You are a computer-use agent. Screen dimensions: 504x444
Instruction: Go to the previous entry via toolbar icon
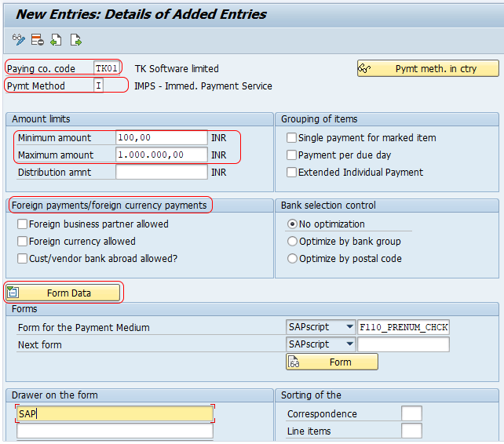tap(56, 40)
